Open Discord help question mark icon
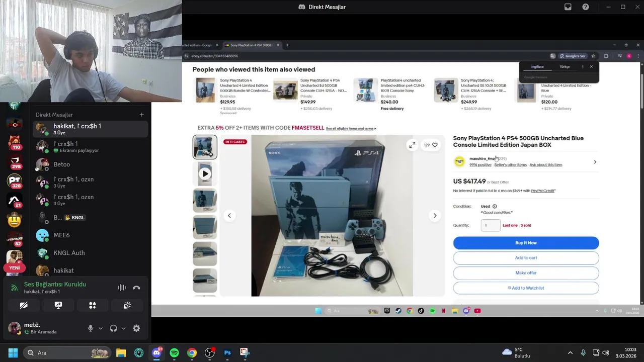 [x=586, y=7]
